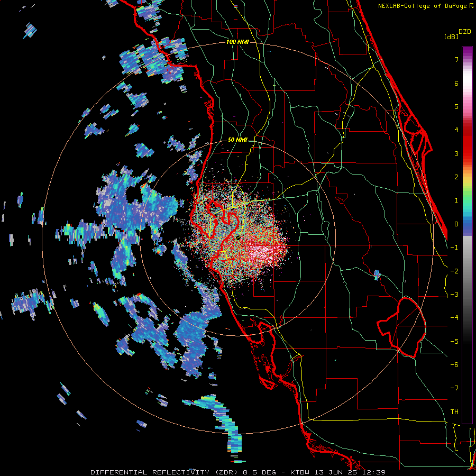Click the 50 NMI range ring label
This screenshot has height=476, width=476.
(237, 140)
